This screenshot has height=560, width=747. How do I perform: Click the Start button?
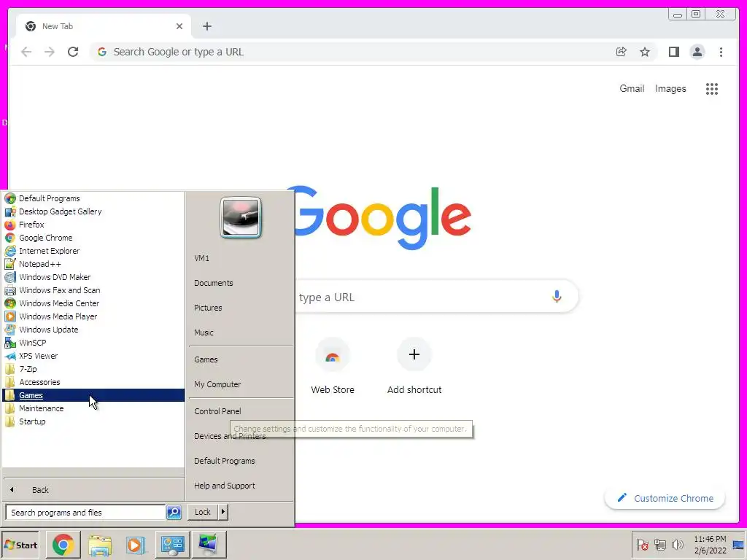click(x=20, y=545)
